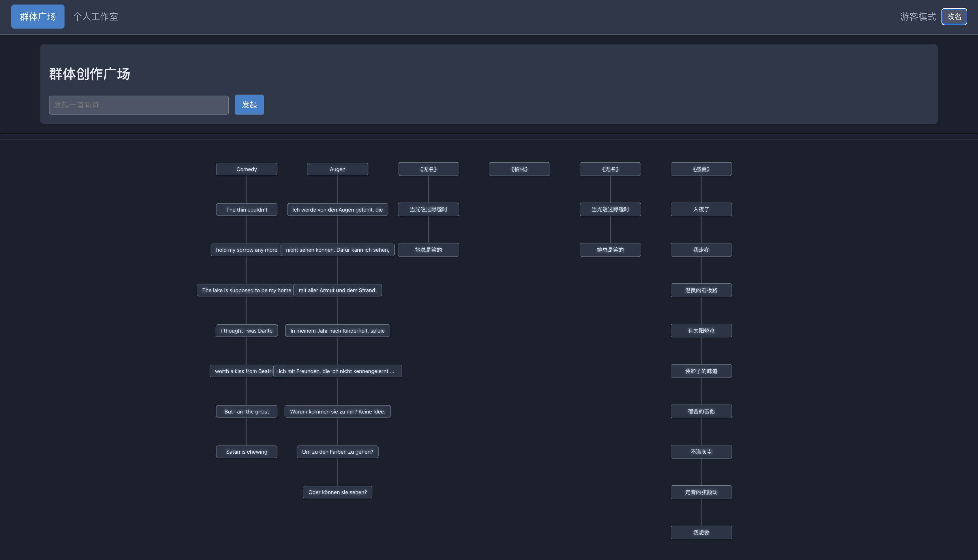This screenshot has height=560, width=978.
Task: Click the 发起一首新诗 input field
Action: click(x=138, y=105)
